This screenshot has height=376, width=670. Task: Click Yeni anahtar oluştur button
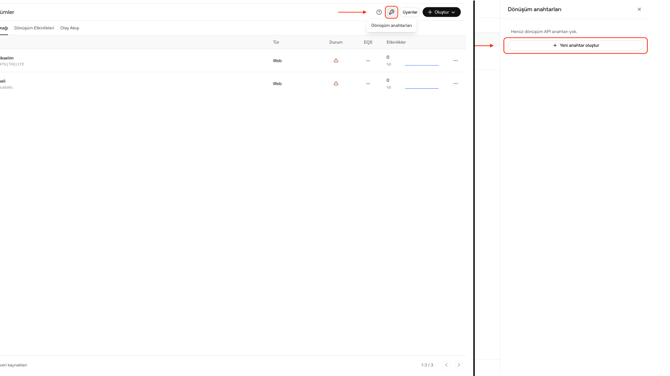[576, 45]
